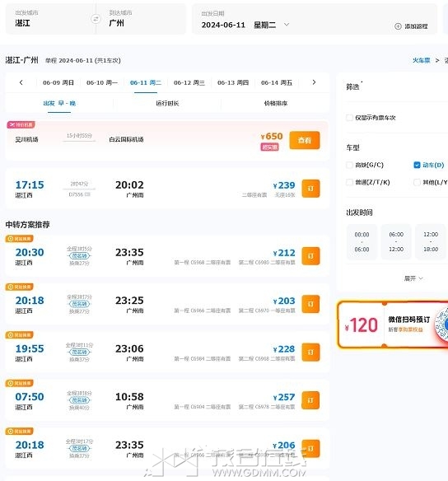Select the 06:00-12:00 departure time slot
Viewport: 448px width, 481px height.
pyautogui.click(x=396, y=241)
